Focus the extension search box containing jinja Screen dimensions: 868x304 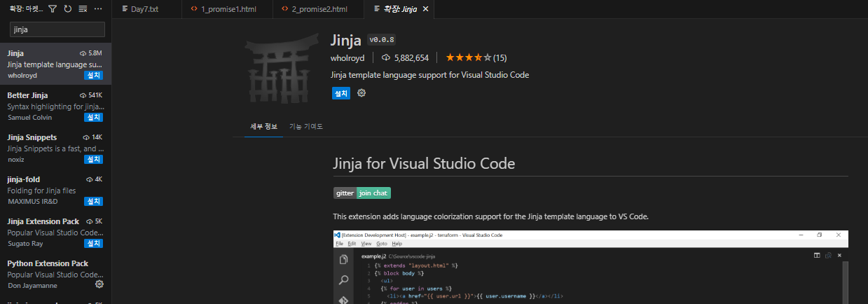[x=57, y=29]
